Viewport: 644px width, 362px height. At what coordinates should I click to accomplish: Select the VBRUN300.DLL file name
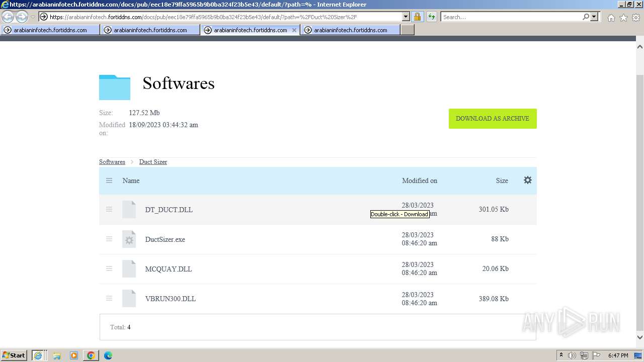(171, 299)
